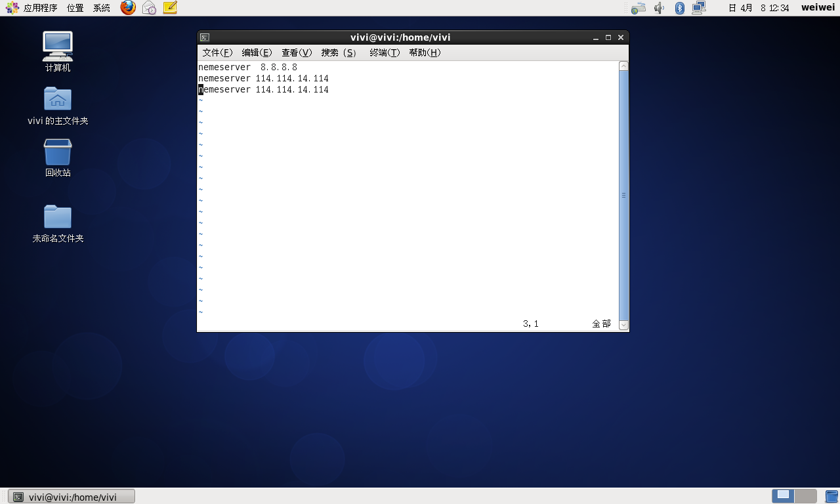Image resolution: width=840 pixels, height=504 pixels.
Task: Maximize the terminal window
Action: click(x=608, y=37)
